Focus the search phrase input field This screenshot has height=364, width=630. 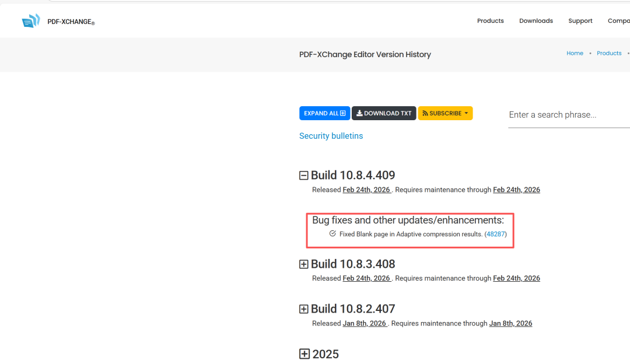569,115
